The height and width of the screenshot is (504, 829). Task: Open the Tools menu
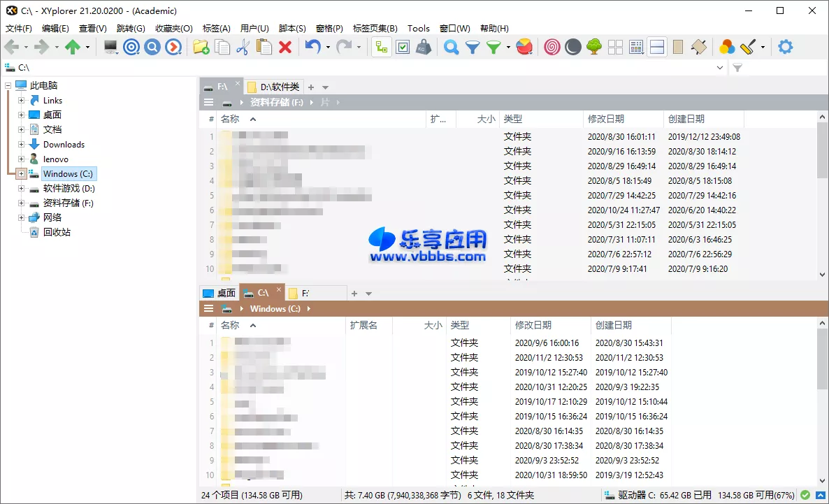(x=418, y=29)
